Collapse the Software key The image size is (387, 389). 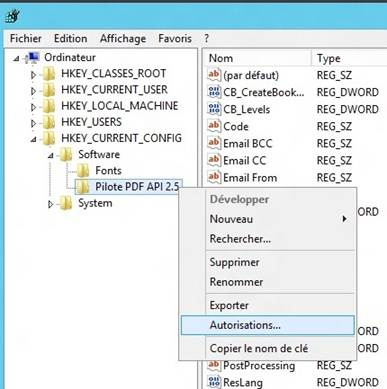pos(50,156)
